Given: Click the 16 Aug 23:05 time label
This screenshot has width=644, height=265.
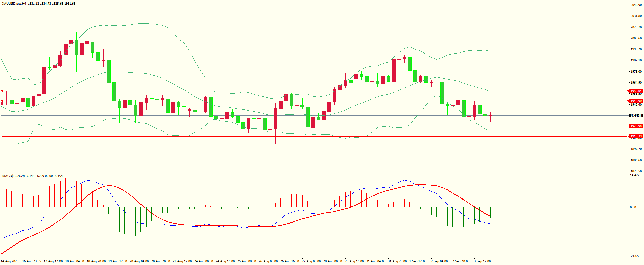Looking at the screenshot, I should [x=32, y=261].
